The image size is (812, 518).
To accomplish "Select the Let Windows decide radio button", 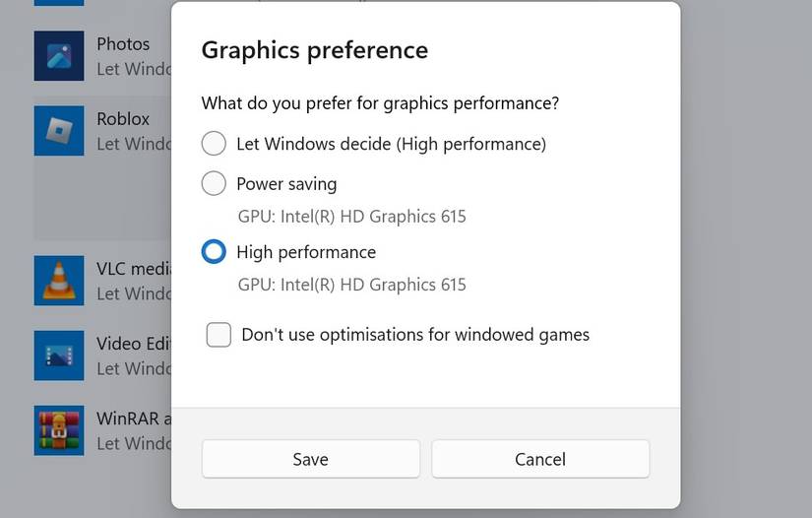I will click(214, 144).
